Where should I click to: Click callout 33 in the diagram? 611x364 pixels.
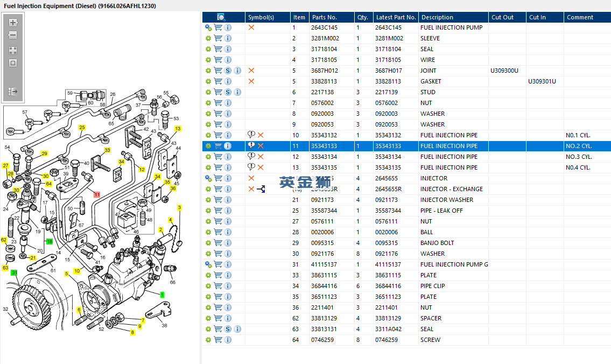[x=107, y=150]
